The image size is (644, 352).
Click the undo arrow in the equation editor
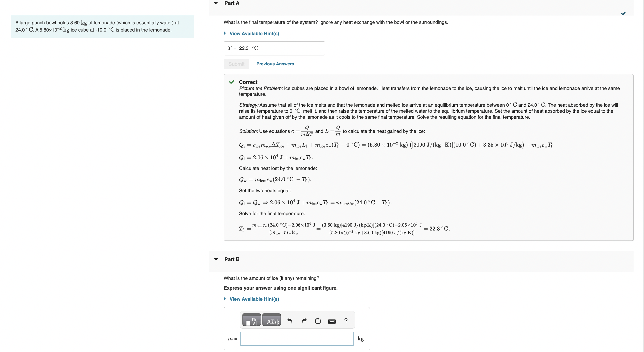[290, 320]
